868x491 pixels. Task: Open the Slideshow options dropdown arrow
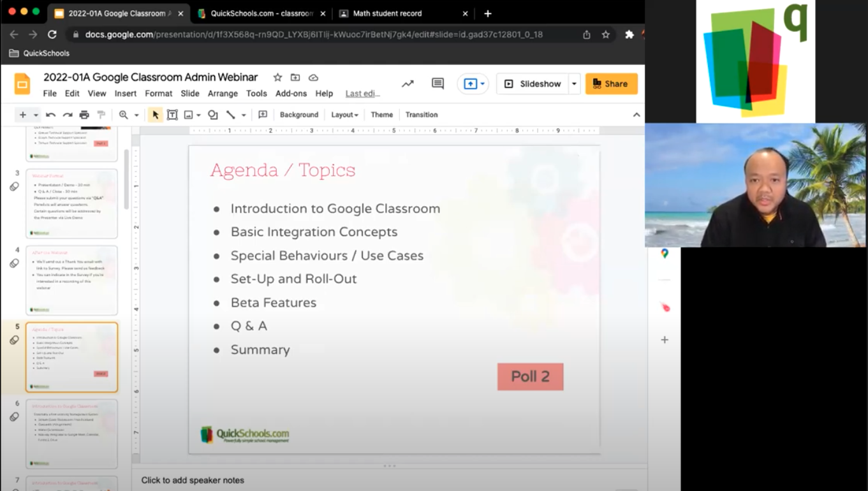click(x=574, y=84)
